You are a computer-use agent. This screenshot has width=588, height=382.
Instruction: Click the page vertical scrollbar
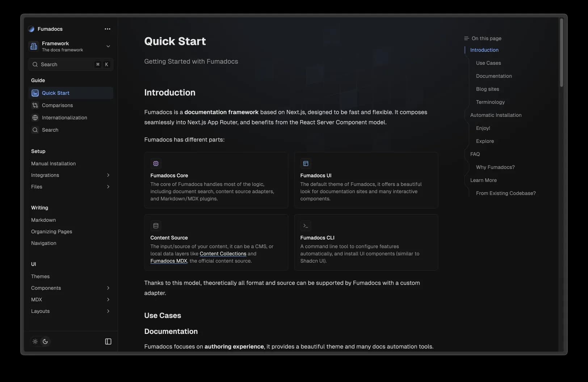[x=561, y=52]
